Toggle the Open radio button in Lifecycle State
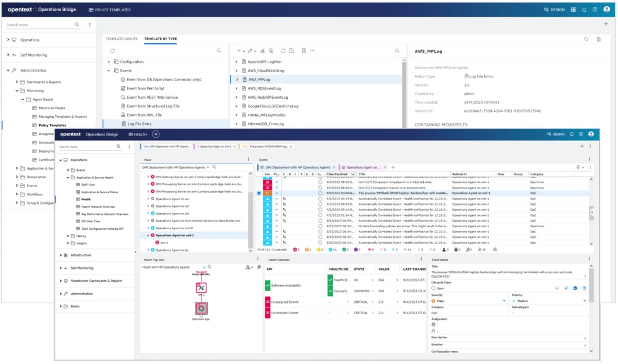The width and height of the screenshot is (618, 364). coord(433,288)
